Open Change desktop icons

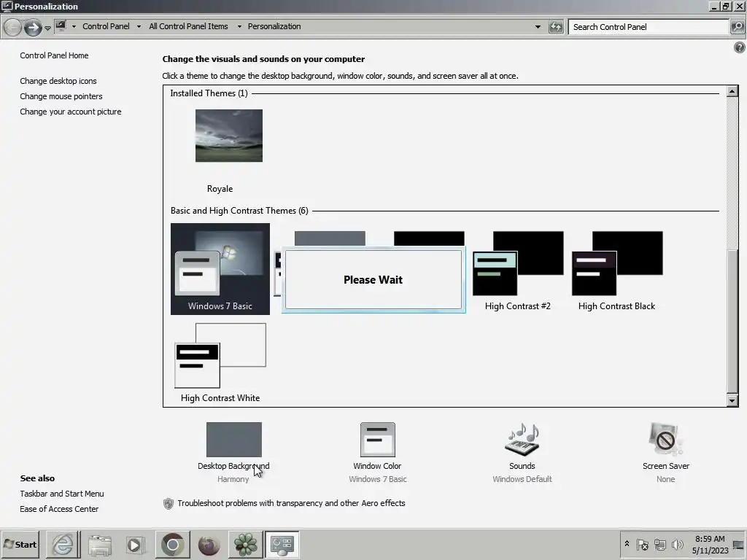coord(58,81)
